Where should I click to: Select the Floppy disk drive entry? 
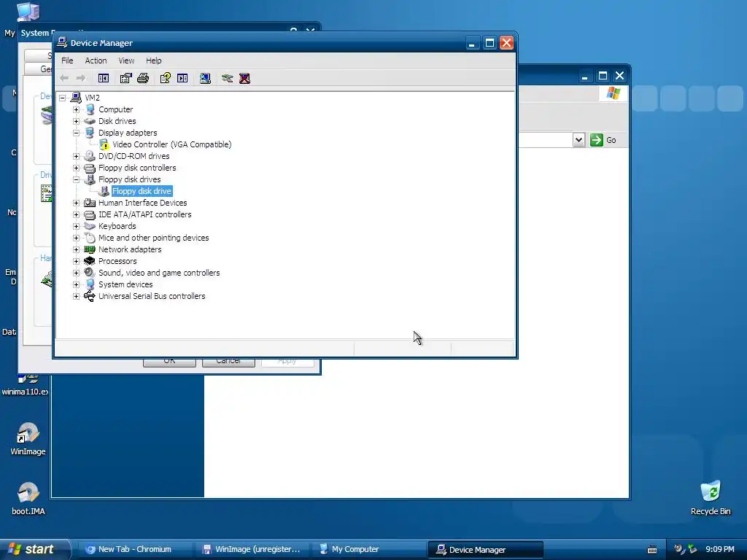click(x=142, y=192)
